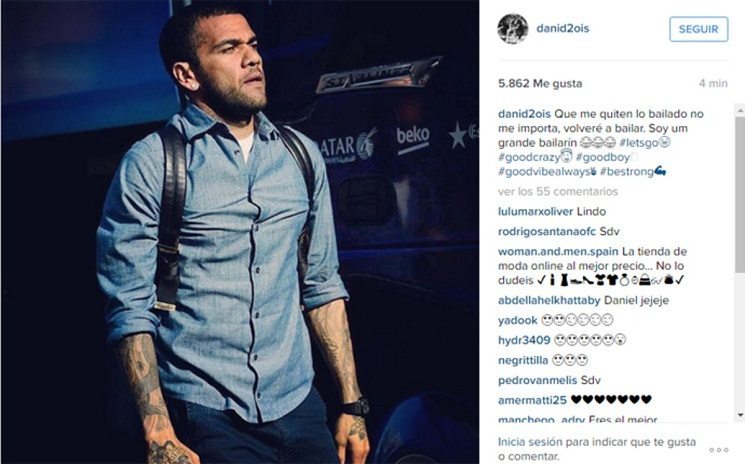
Task: Open the three-dots more options menu
Action: [718, 450]
